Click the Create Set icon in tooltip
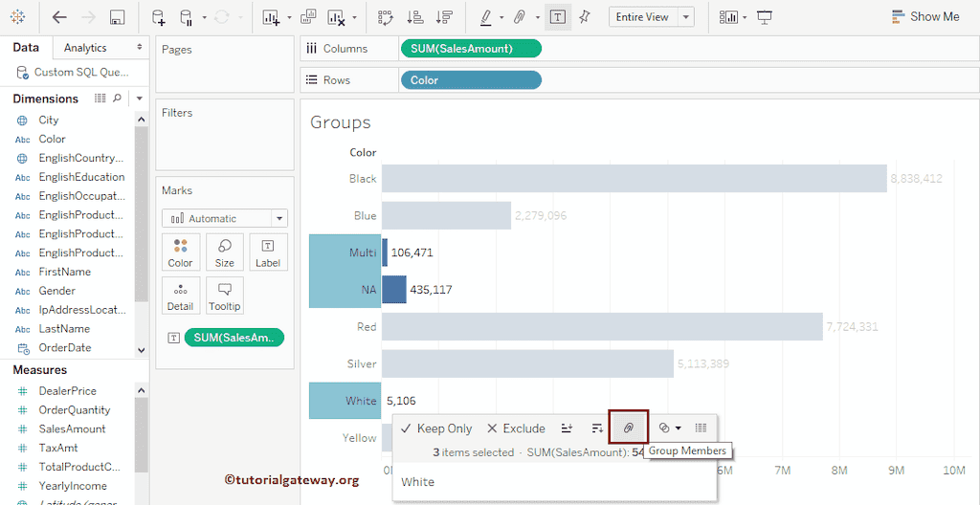This screenshot has width=980, height=505. pyautogui.click(x=664, y=428)
